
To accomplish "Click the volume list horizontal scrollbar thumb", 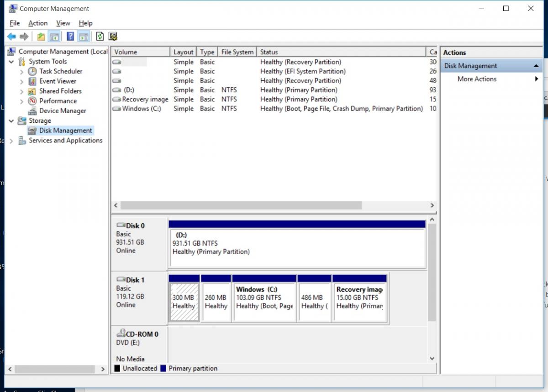I will (241, 206).
